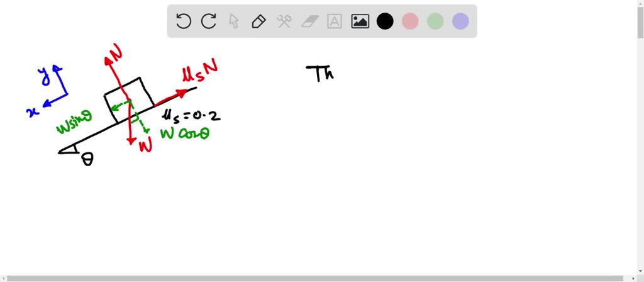Click the horizontal scrollbar track
This screenshot has height=282, width=644.
tap(318, 279)
